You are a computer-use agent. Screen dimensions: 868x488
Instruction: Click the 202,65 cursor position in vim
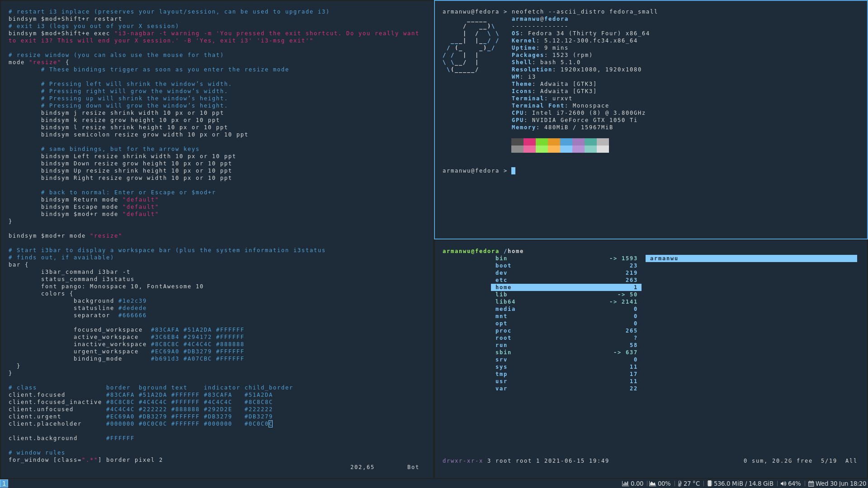click(x=362, y=467)
